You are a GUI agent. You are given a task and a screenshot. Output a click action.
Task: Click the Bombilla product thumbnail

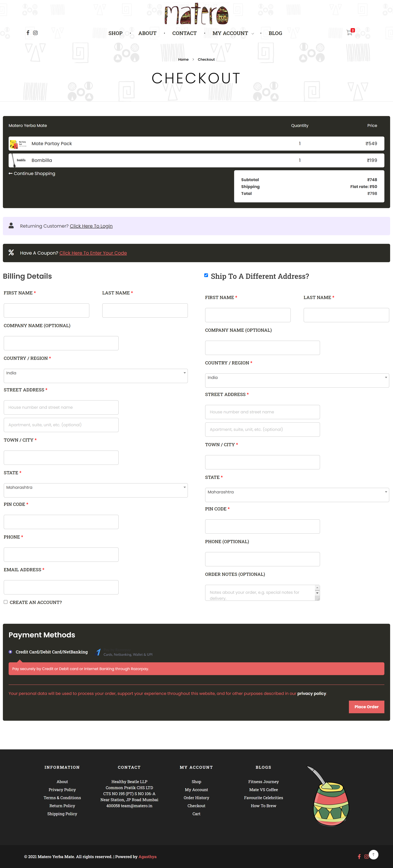[18, 160]
